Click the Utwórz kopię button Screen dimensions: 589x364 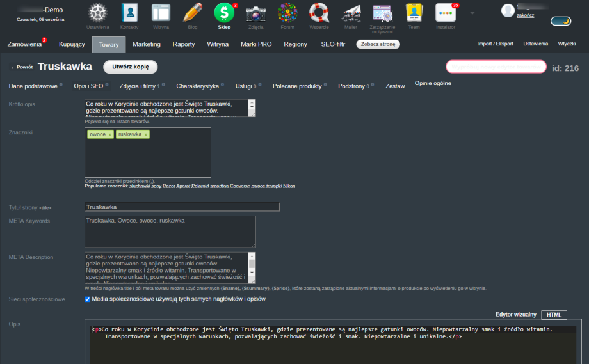pos(130,67)
